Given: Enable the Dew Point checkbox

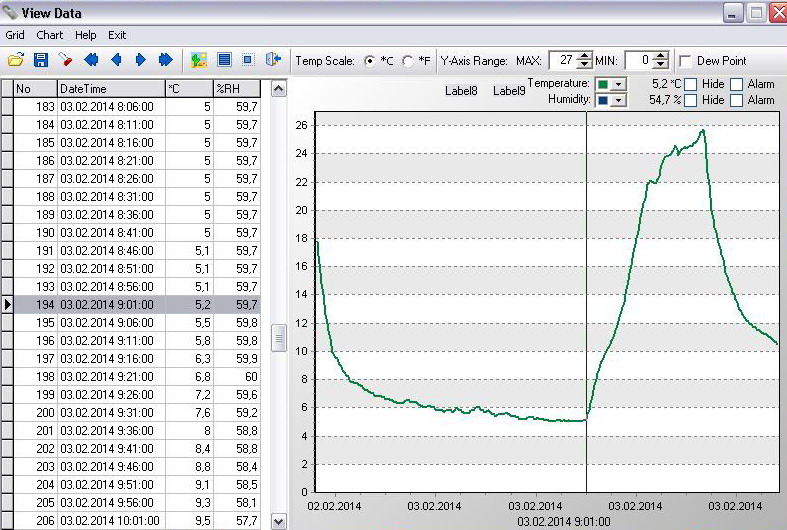Looking at the screenshot, I should (685, 61).
